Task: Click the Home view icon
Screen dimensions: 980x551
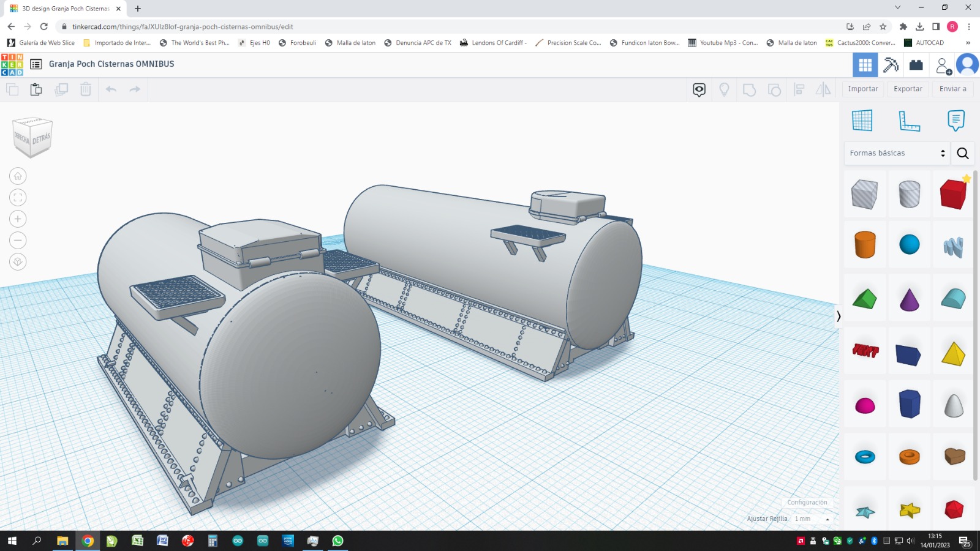Action: pyautogui.click(x=18, y=176)
